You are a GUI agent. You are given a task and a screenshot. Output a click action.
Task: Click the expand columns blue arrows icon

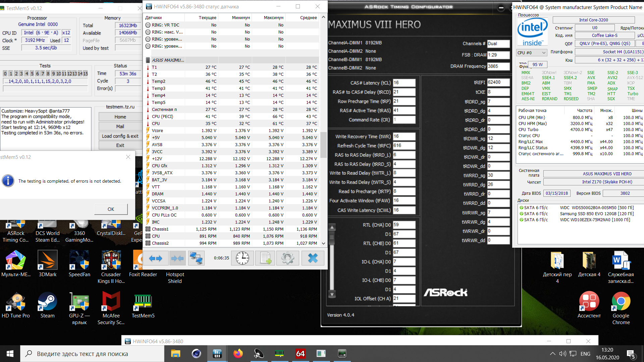tap(155, 258)
